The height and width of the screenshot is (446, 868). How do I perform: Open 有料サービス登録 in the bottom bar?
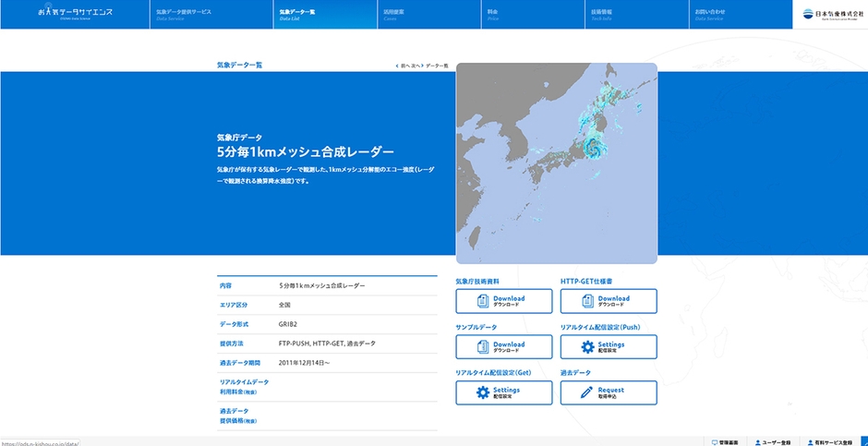pyautogui.click(x=832, y=442)
